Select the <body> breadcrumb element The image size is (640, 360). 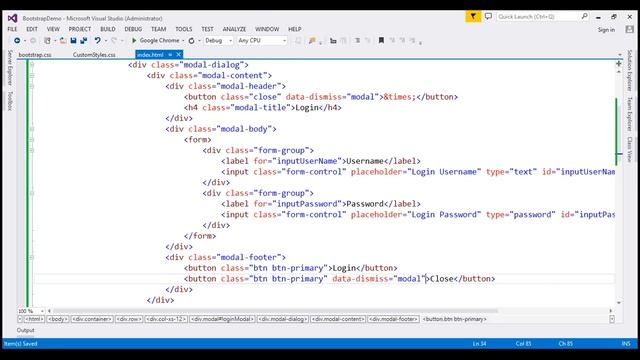click(58, 319)
